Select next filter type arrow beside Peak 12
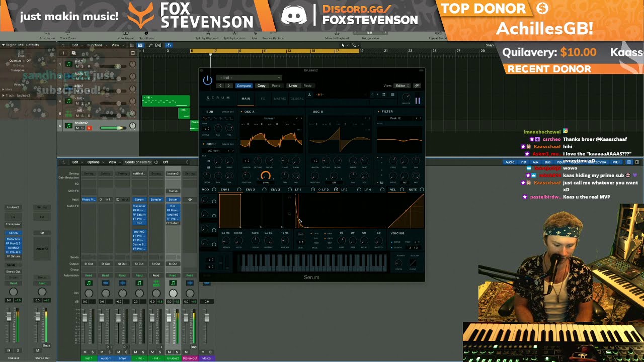Screen dimensions: 644x362 coord(421,118)
